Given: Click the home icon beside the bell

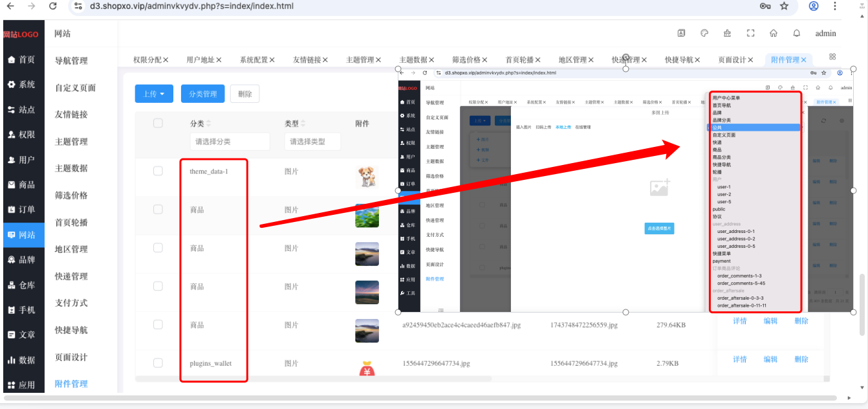Looking at the screenshot, I should (x=774, y=34).
